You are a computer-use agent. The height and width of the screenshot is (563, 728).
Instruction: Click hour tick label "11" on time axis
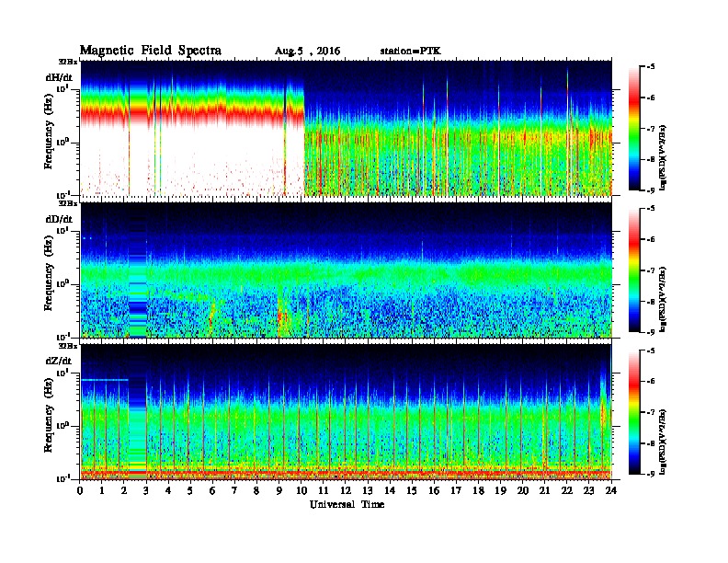coord(324,491)
